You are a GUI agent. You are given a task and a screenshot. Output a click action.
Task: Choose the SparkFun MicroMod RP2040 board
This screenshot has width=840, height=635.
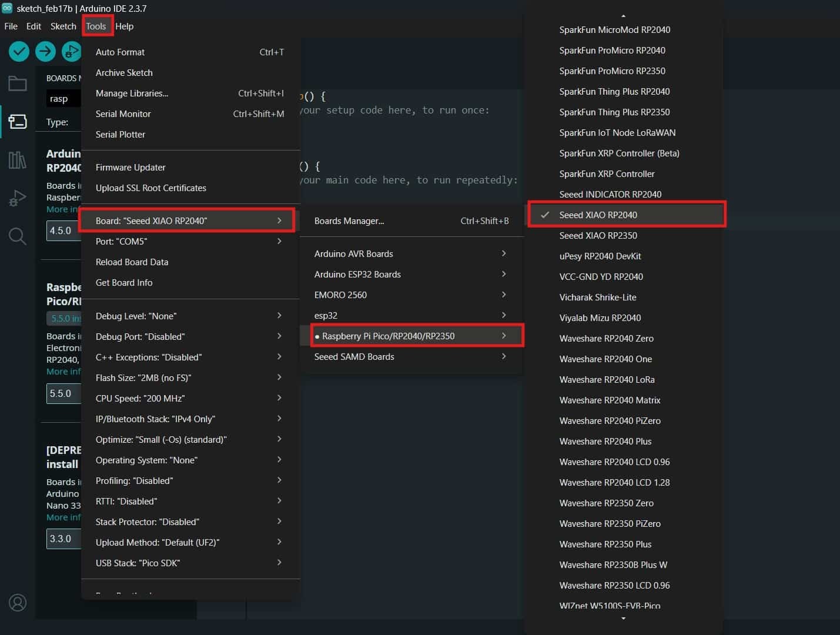click(623, 29)
